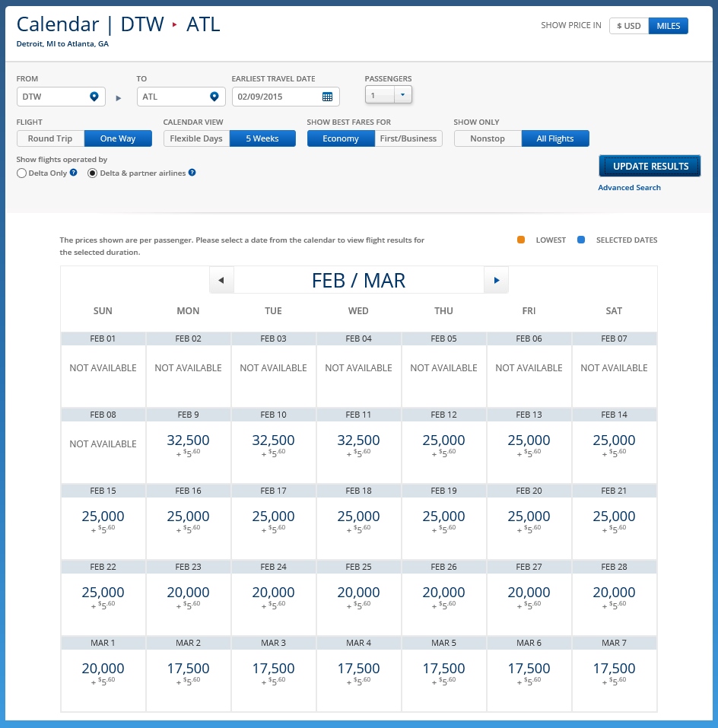Select the Round Trip flight option
Screen dimensions: 718x728
pyautogui.click(x=50, y=138)
